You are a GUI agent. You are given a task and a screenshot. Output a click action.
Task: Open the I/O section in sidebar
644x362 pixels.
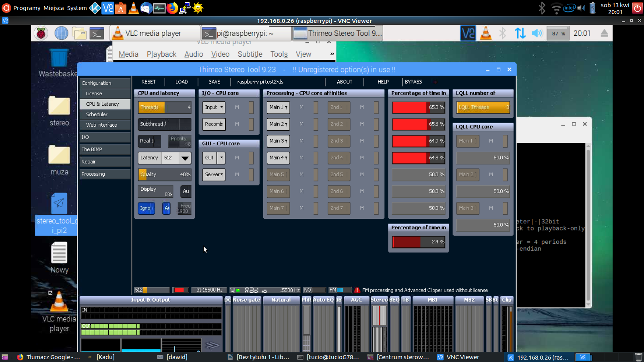[105, 137]
